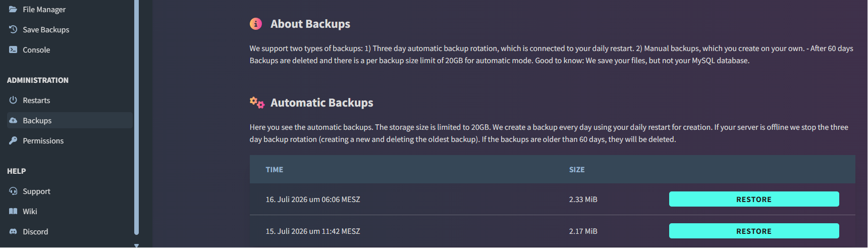Open the Discord logo icon
The image size is (868, 248).
tap(13, 231)
